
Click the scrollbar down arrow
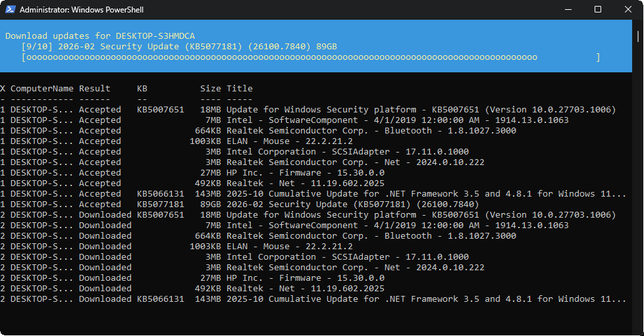[x=639, y=331]
